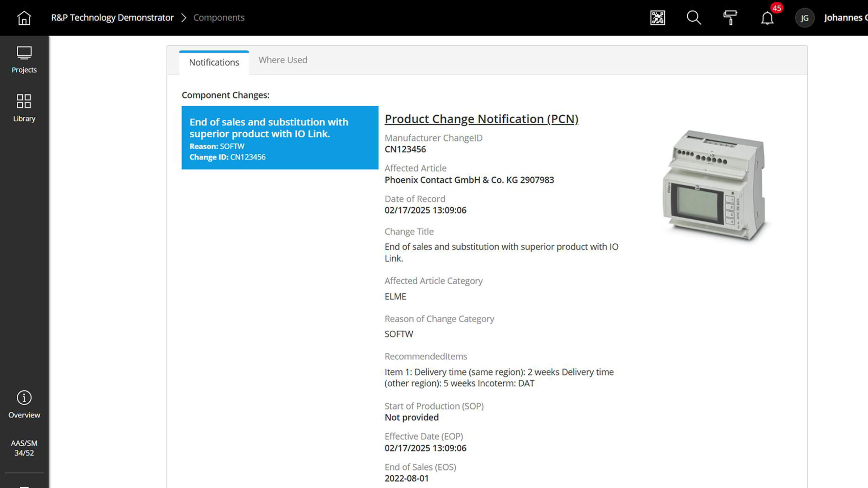
Task: Open the notifications bell with 45 badge
Action: (x=767, y=18)
